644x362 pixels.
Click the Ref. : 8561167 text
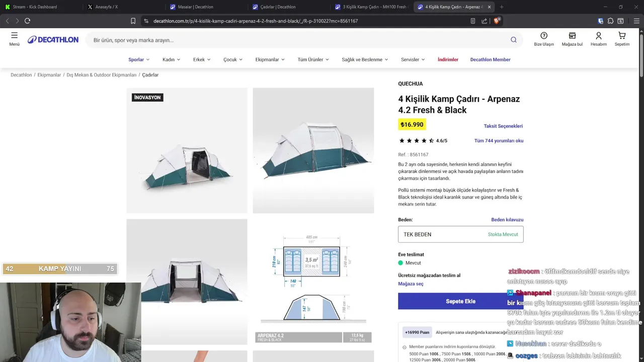(413, 155)
